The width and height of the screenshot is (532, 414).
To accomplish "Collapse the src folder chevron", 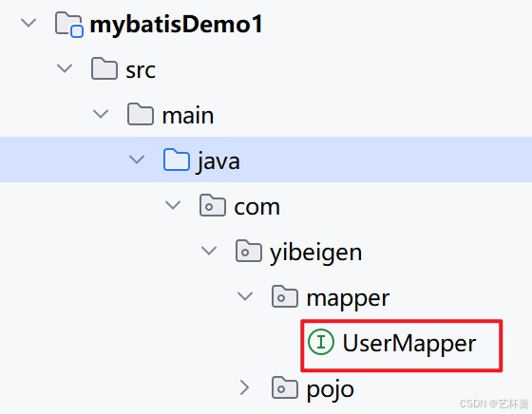I will pyautogui.click(x=65, y=68).
